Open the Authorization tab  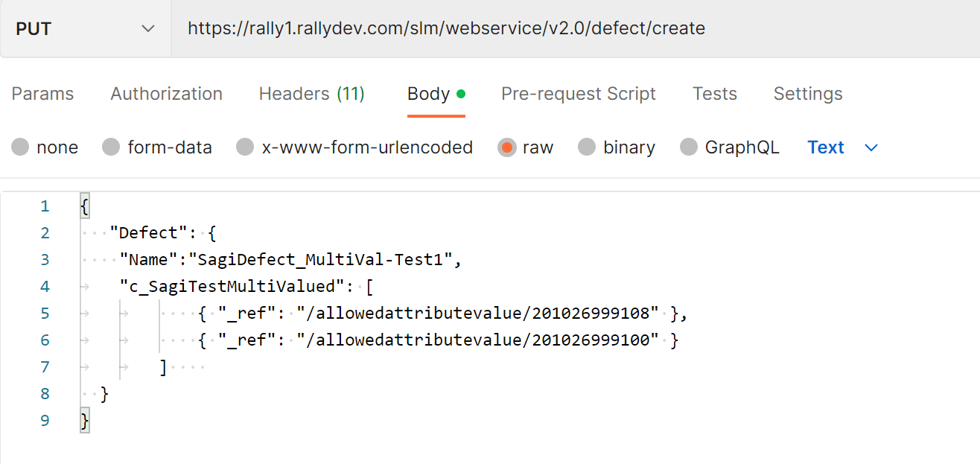click(x=165, y=94)
